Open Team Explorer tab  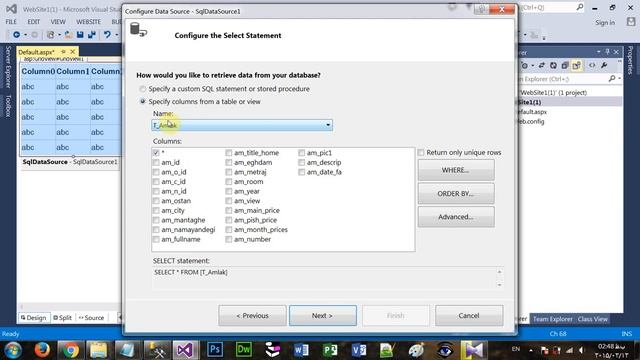click(552, 319)
